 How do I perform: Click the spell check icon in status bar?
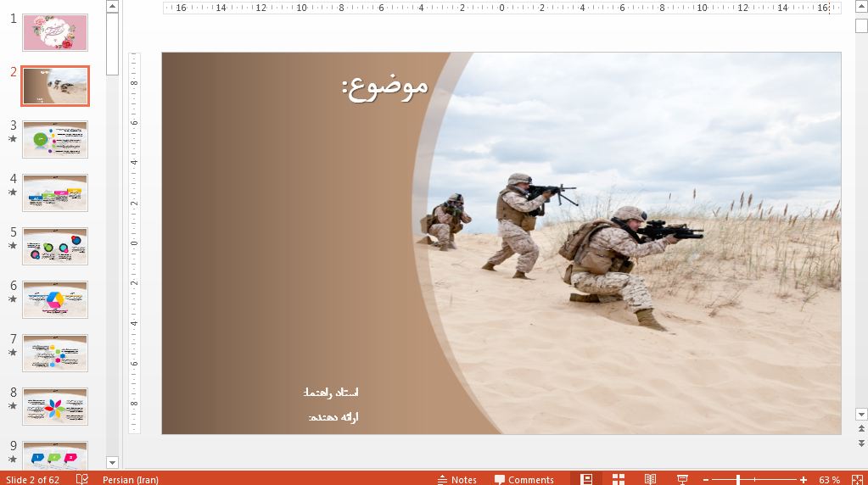pyautogui.click(x=82, y=479)
